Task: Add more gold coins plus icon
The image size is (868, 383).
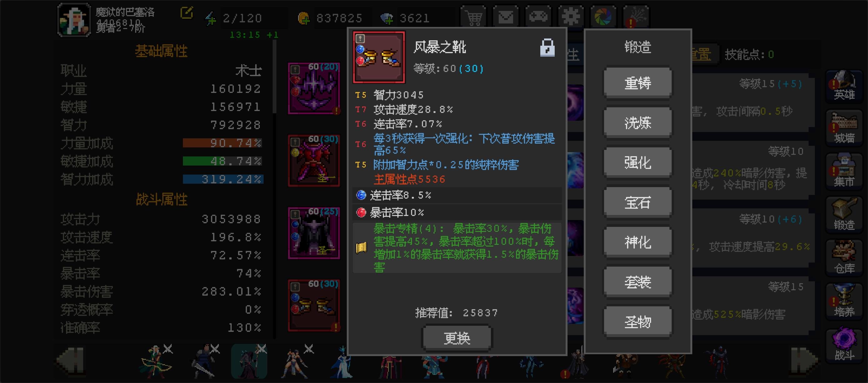Action: click(304, 18)
